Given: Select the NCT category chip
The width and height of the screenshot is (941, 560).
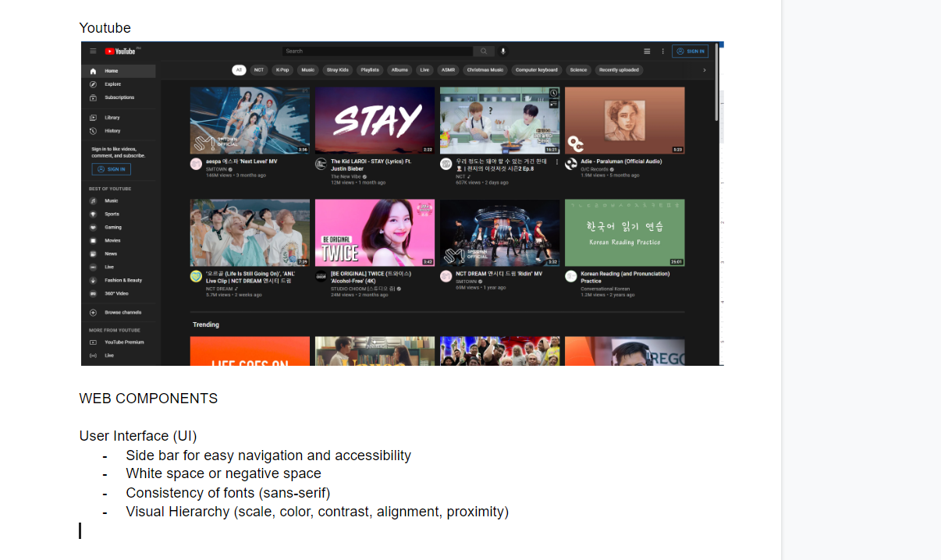Looking at the screenshot, I should (x=259, y=70).
